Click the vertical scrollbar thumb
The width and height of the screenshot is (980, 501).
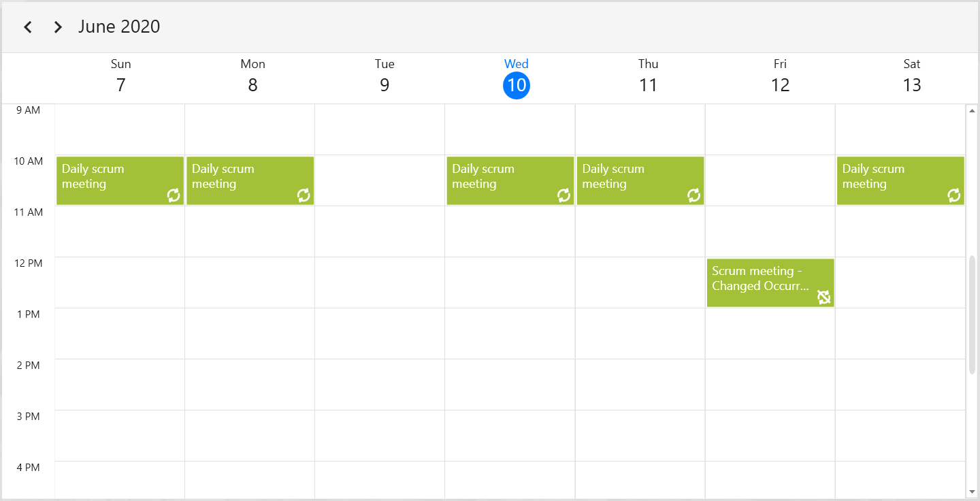972,313
